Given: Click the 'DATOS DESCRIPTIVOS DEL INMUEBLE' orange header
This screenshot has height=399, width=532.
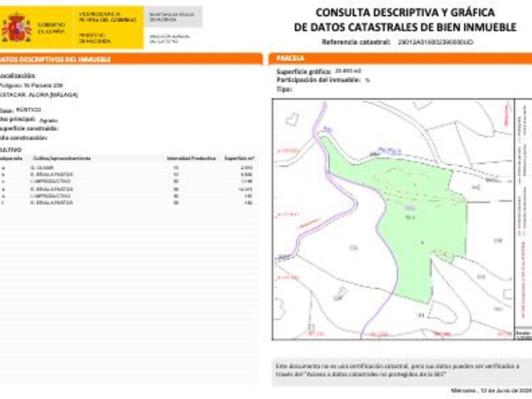Looking at the screenshot, I should [x=130, y=59].
